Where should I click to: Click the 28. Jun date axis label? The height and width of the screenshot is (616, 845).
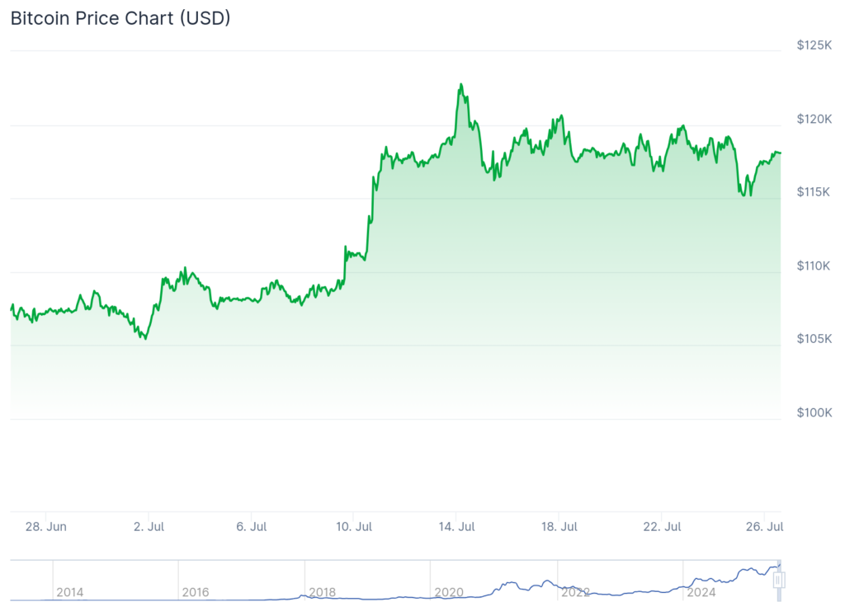click(46, 526)
